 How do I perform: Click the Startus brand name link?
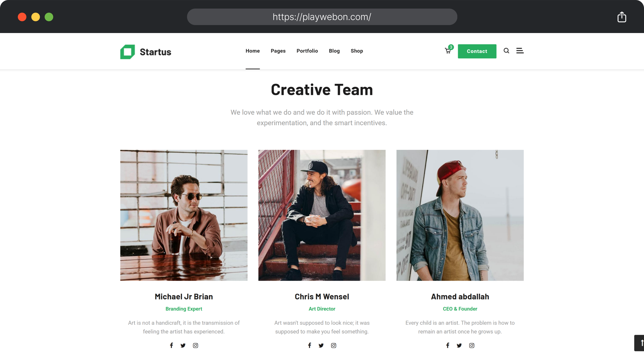coord(156,52)
